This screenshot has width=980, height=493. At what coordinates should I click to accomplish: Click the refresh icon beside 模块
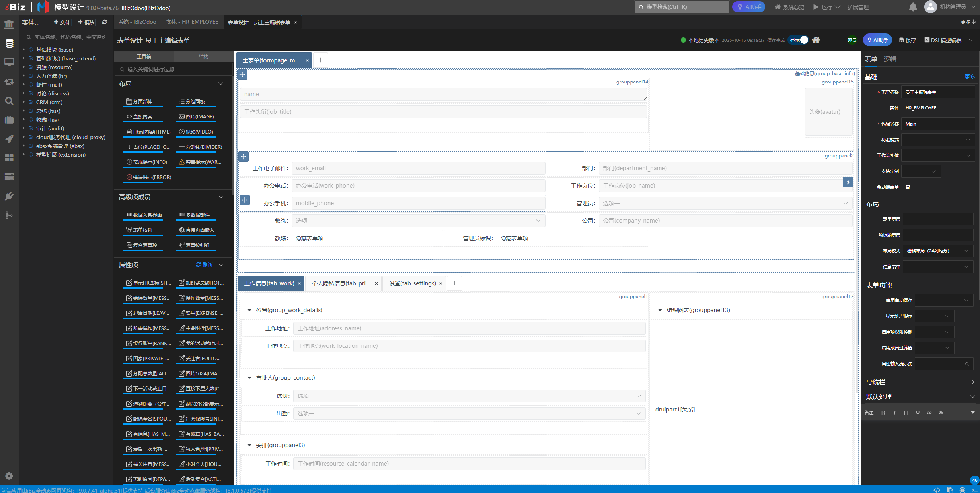[x=104, y=22]
